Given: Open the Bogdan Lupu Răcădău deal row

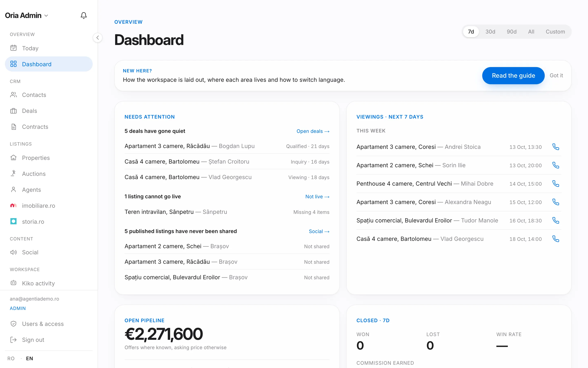Looking at the screenshot, I should 227,146.
